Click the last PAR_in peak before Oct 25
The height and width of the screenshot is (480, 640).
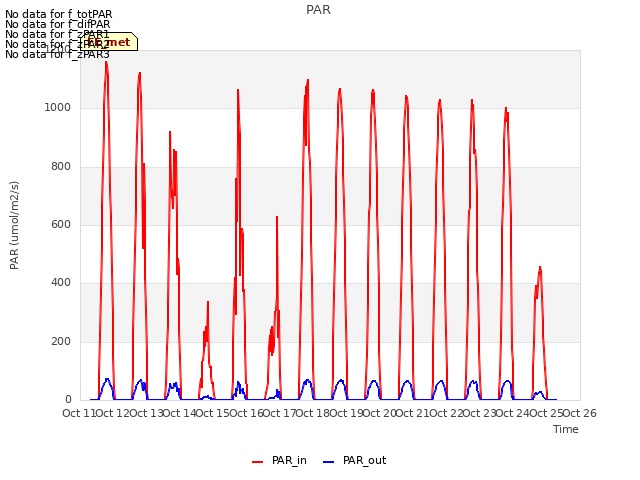pyautogui.click(x=540, y=267)
